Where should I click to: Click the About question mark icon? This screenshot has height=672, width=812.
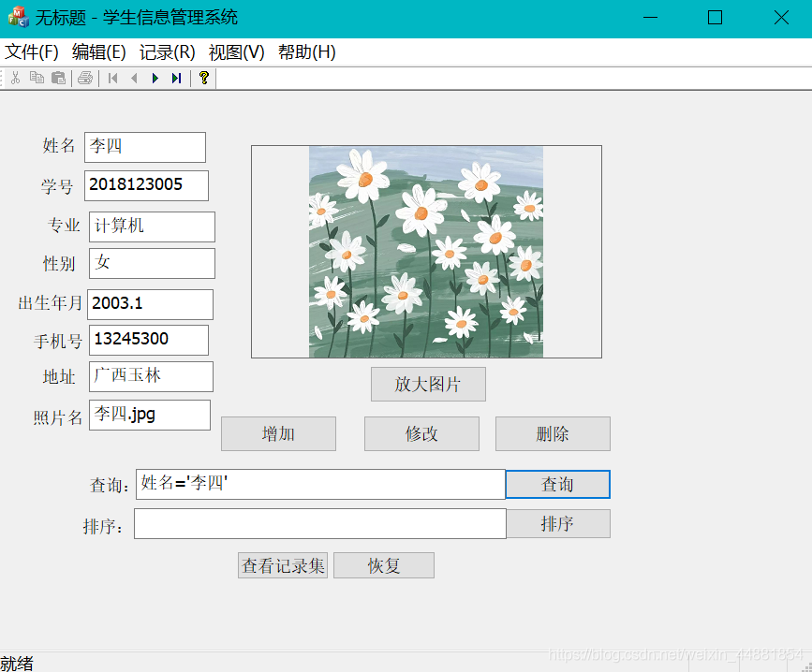click(x=203, y=78)
